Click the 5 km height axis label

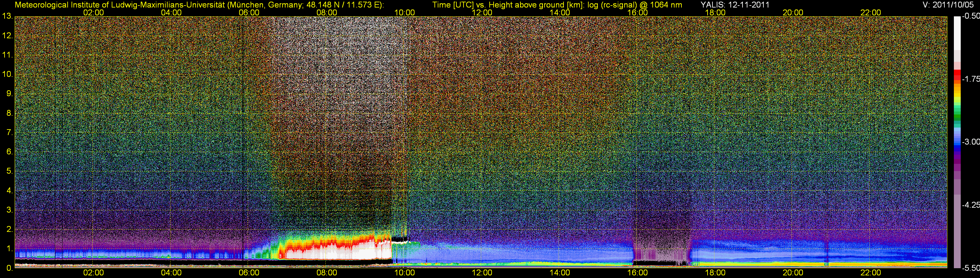pos(9,171)
